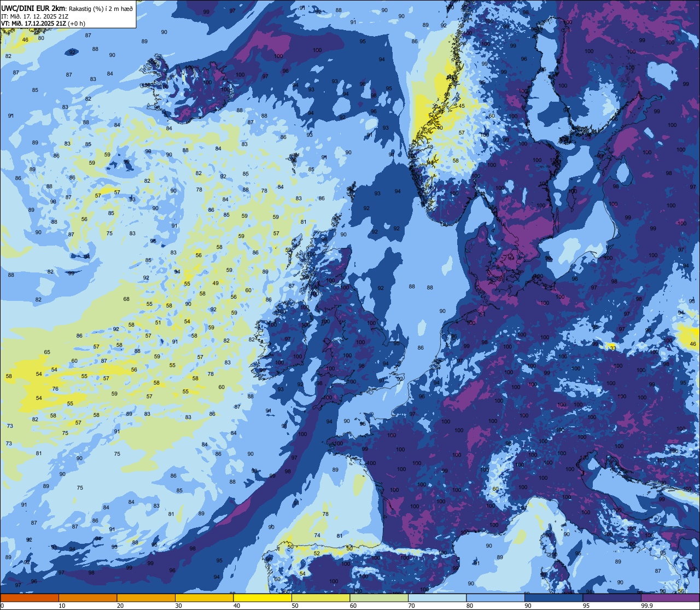
Task: Select the 0–10 dark orange legend swatch
Action: (x=30, y=597)
